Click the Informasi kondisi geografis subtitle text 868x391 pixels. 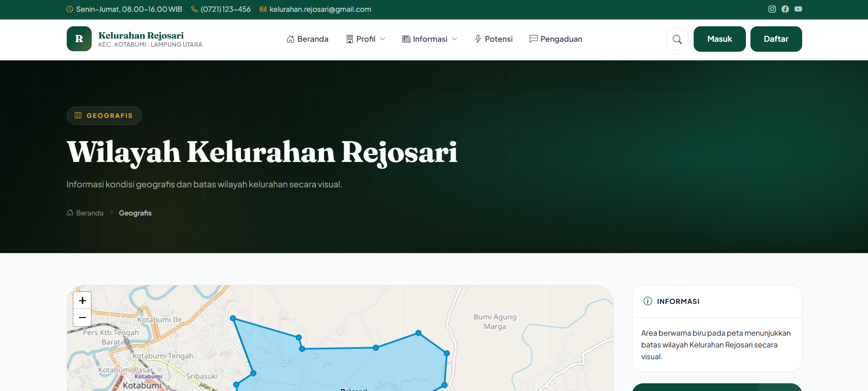[204, 184]
